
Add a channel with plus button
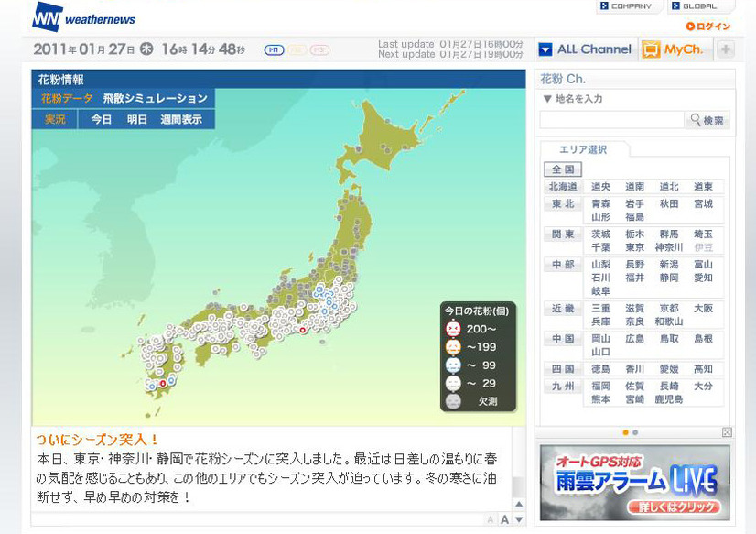[726, 49]
